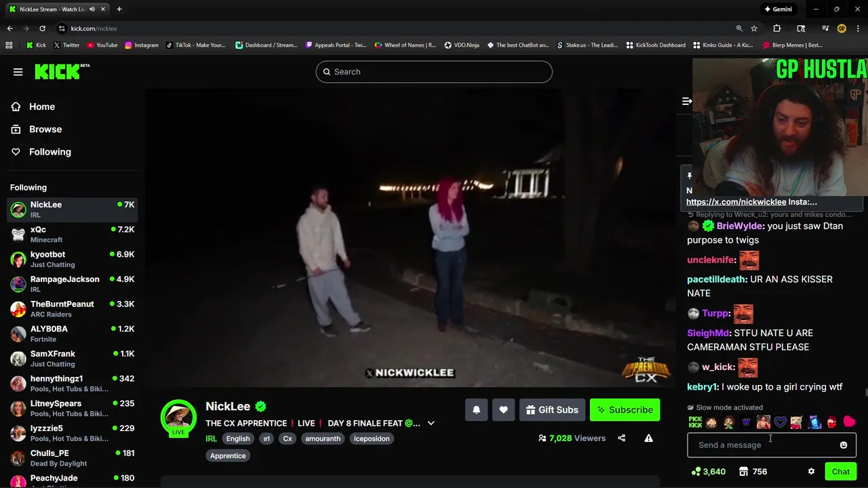Select ALYBOBA in the Following list
This screenshot has height=488, width=868.
pyautogui.click(x=73, y=333)
